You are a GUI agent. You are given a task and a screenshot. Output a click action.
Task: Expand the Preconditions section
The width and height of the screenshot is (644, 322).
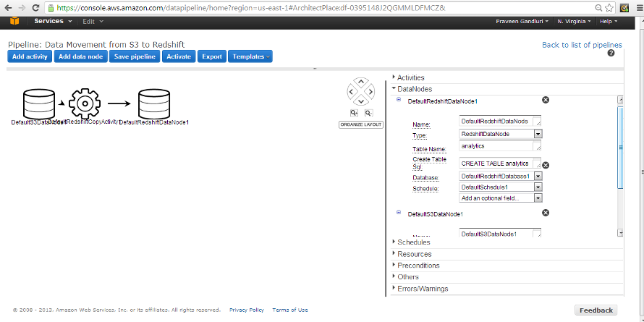tap(415, 266)
